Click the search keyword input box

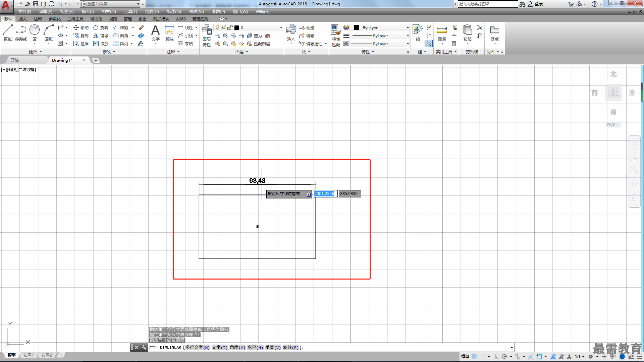pyautogui.click(x=488, y=4)
